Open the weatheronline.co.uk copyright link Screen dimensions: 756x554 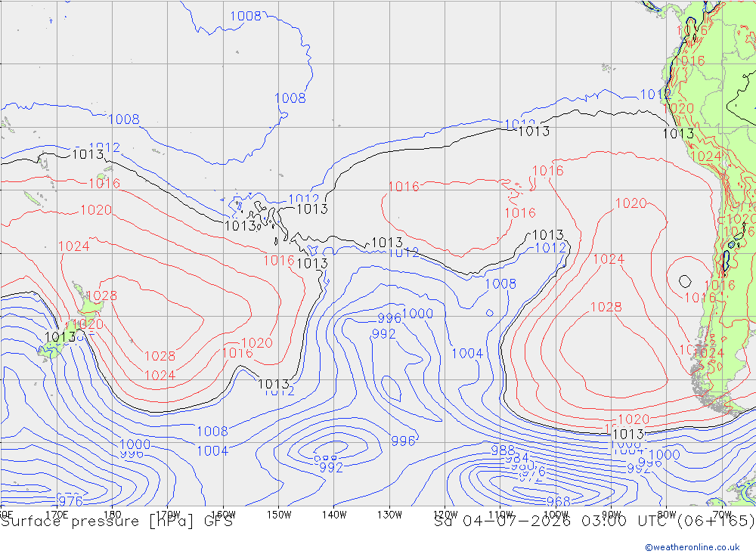(692, 547)
